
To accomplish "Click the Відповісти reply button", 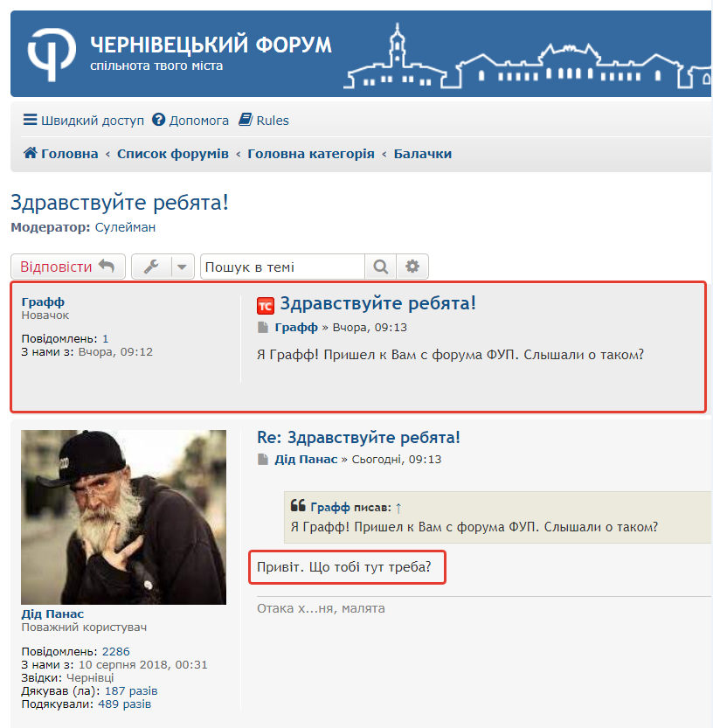I will coord(68,267).
